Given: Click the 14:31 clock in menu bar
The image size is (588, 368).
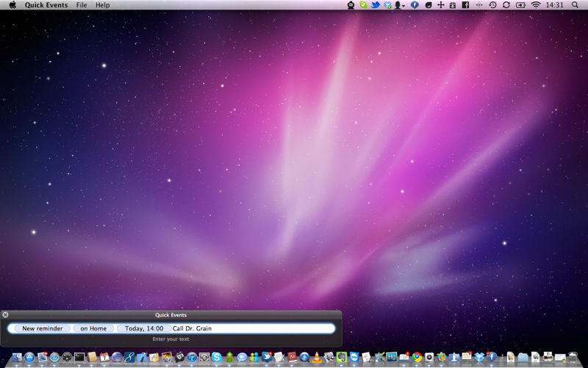Looking at the screenshot, I should click(555, 5).
